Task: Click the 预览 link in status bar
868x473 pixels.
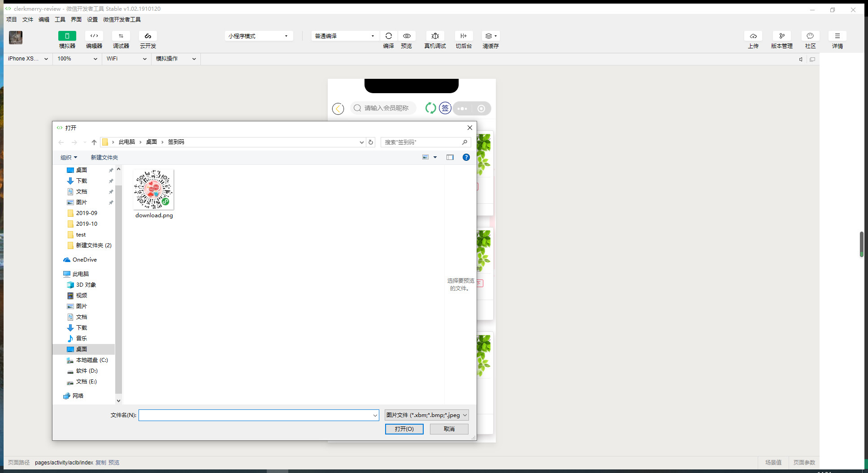Action: click(x=114, y=463)
